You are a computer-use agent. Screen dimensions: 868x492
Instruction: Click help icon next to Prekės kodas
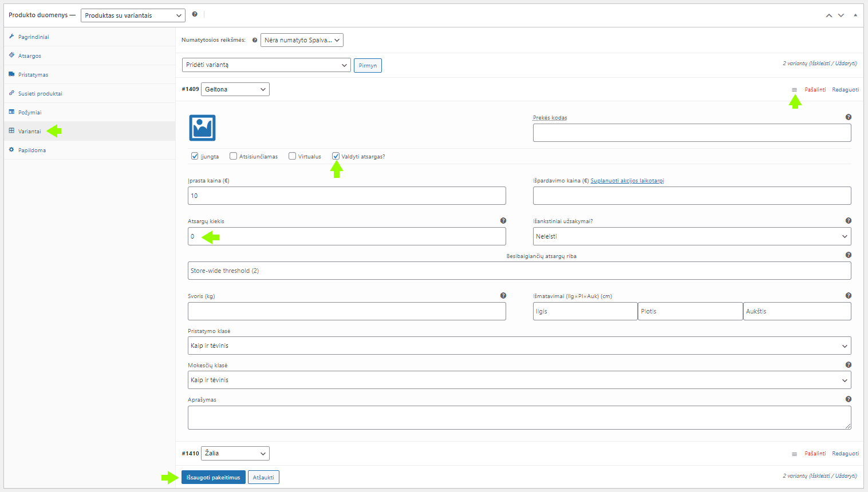tap(848, 117)
